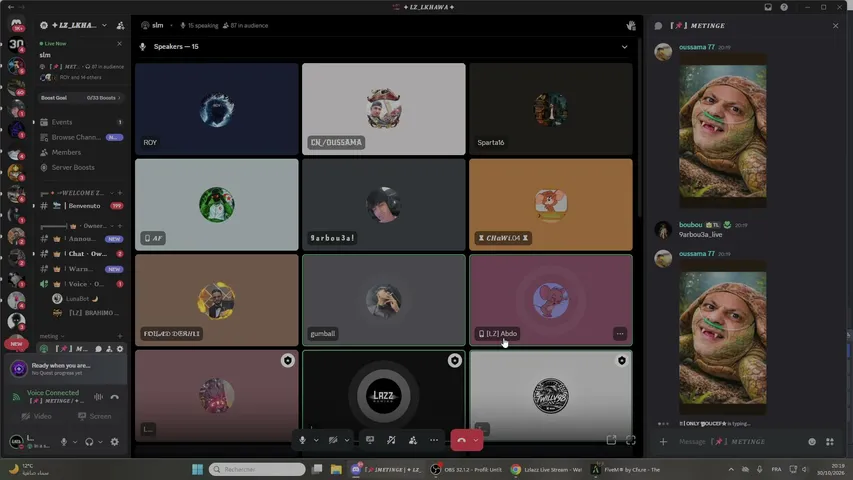Screen dimensions: 853x480
Task: Open the Warn... channel
Action: click(x=81, y=269)
